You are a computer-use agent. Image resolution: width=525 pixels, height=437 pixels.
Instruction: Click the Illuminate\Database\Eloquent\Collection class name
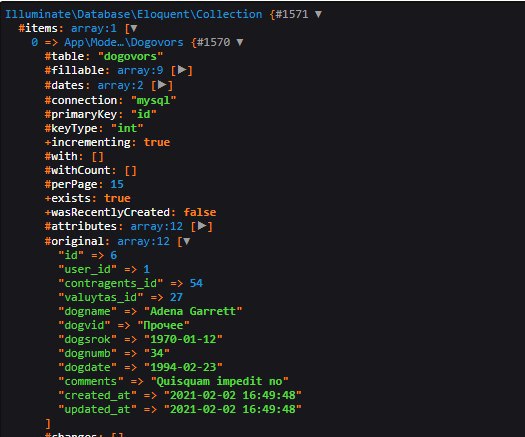[x=134, y=14]
